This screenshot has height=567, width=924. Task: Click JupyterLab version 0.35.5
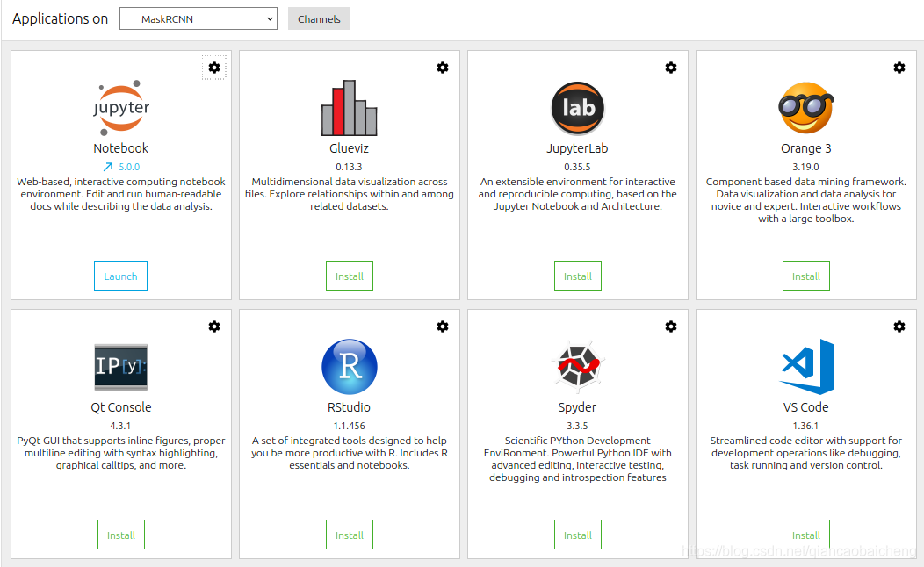[578, 167]
